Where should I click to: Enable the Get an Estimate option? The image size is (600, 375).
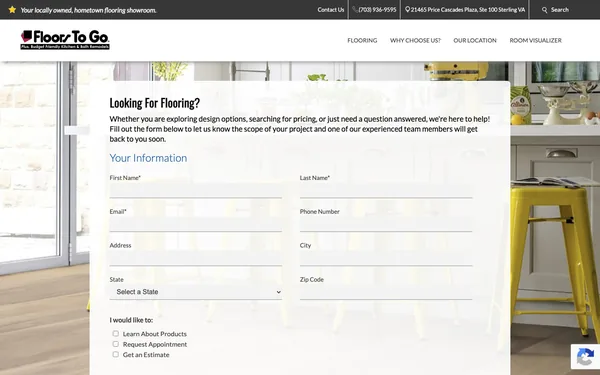click(116, 354)
